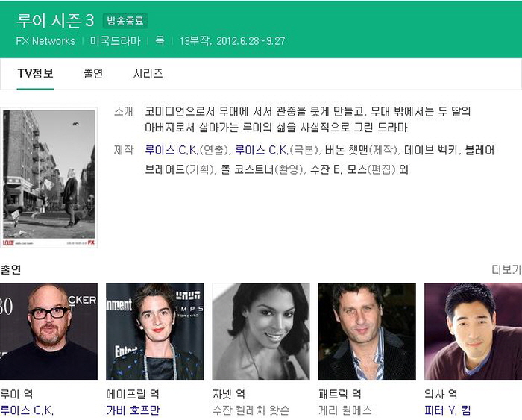Click the Louie season 3 poster image
Image resolution: width=522 pixels, height=420 pixels.
(49, 178)
